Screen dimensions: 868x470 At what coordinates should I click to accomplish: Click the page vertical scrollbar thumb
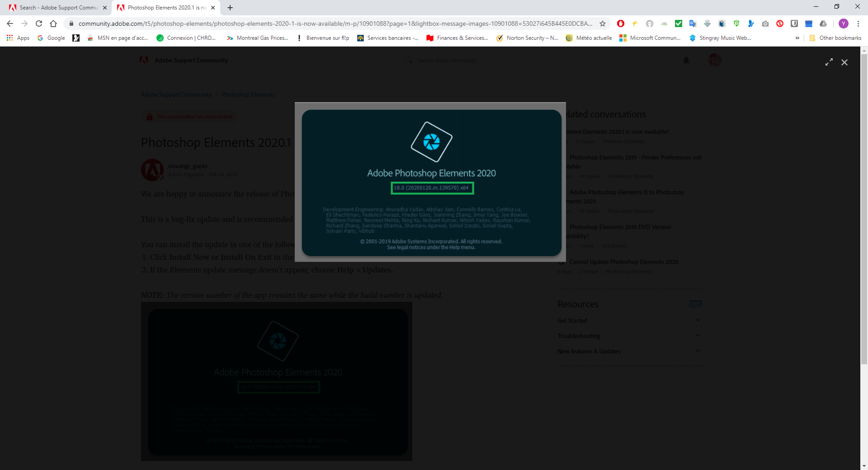tap(864, 209)
